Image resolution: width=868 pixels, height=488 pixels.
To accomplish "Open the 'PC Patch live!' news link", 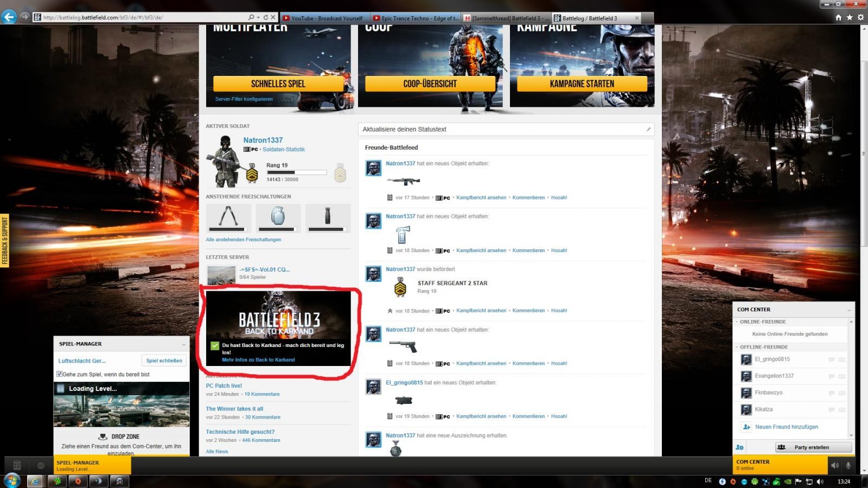I will [x=224, y=386].
